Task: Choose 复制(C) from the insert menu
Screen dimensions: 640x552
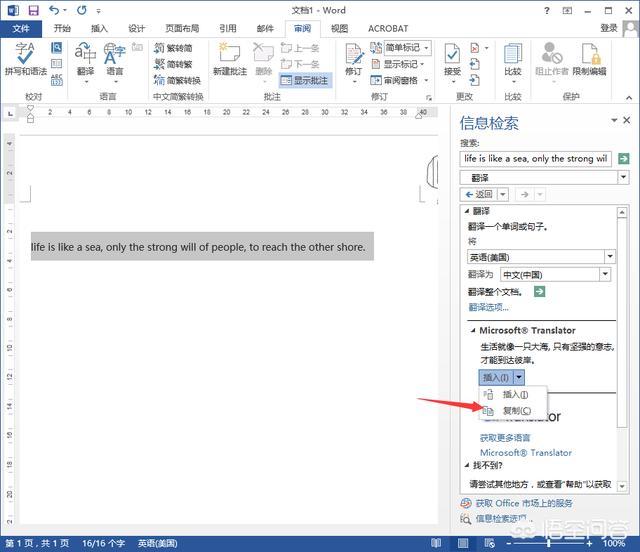Action: pyautogui.click(x=516, y=411)
